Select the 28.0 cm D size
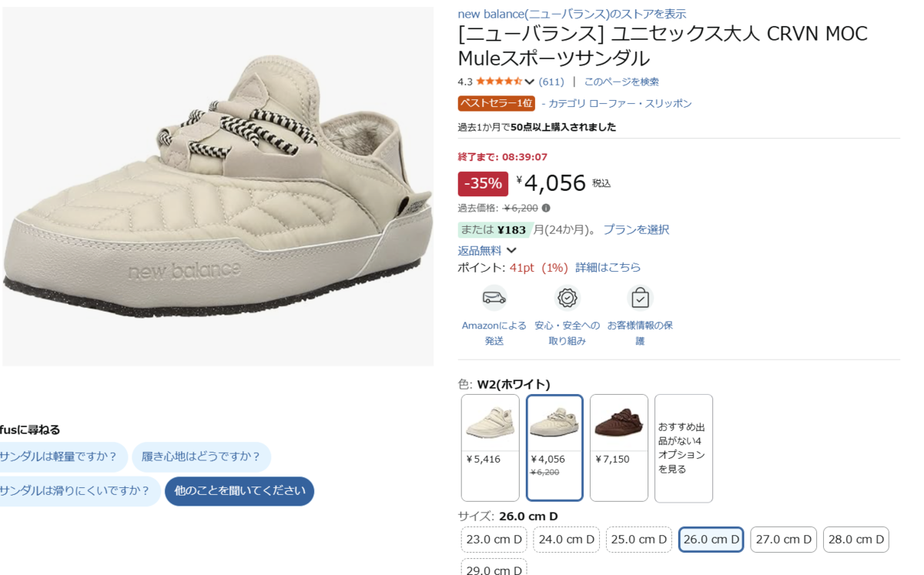 [855, 540]
